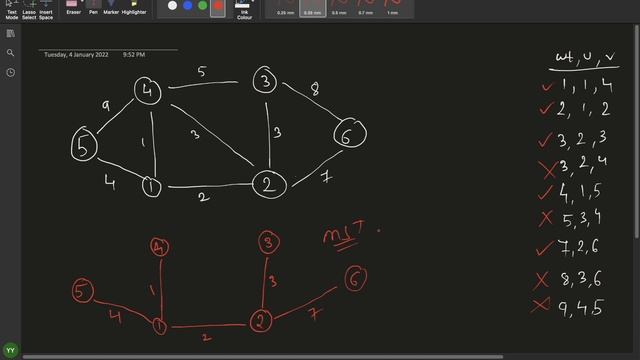Open the notebooks navigation sidebar icon
The width and height of the screenshot is (640, 360).
(11, 33)
